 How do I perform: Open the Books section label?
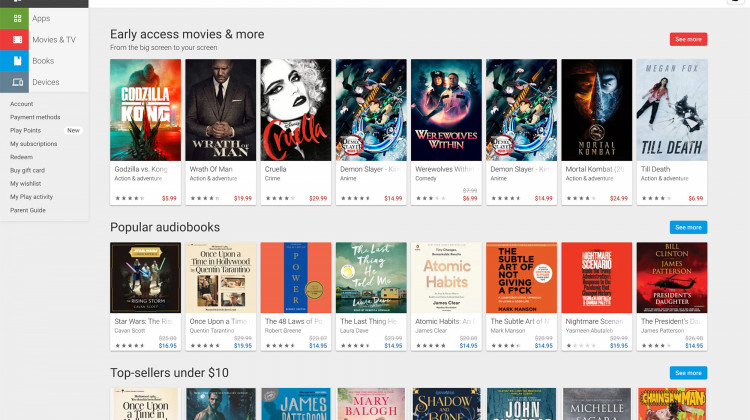pos(43,61)
